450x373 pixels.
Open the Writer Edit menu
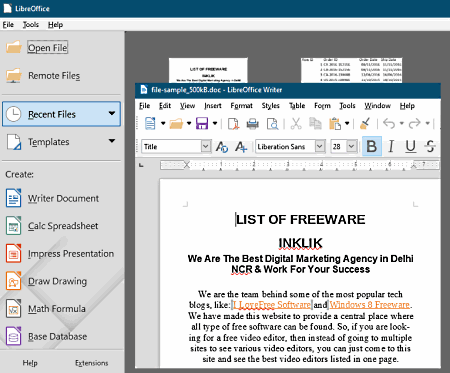(x=165, y=106)
